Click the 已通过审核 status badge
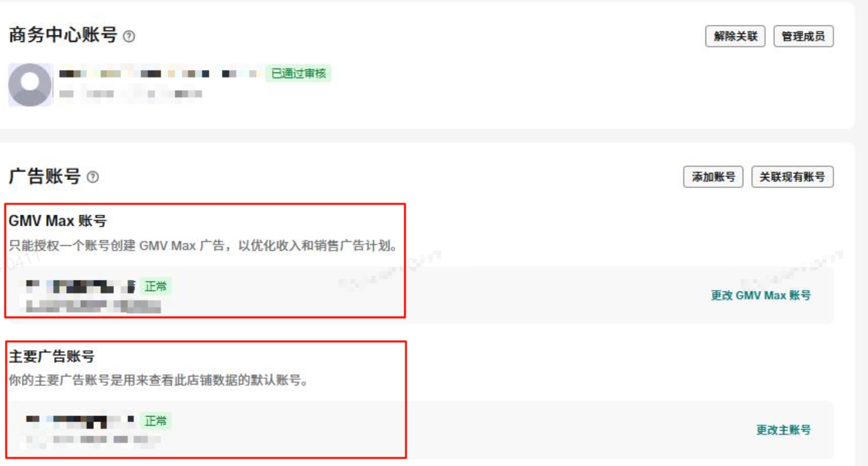This screenshot has width=868, height=466. [298, 74]
